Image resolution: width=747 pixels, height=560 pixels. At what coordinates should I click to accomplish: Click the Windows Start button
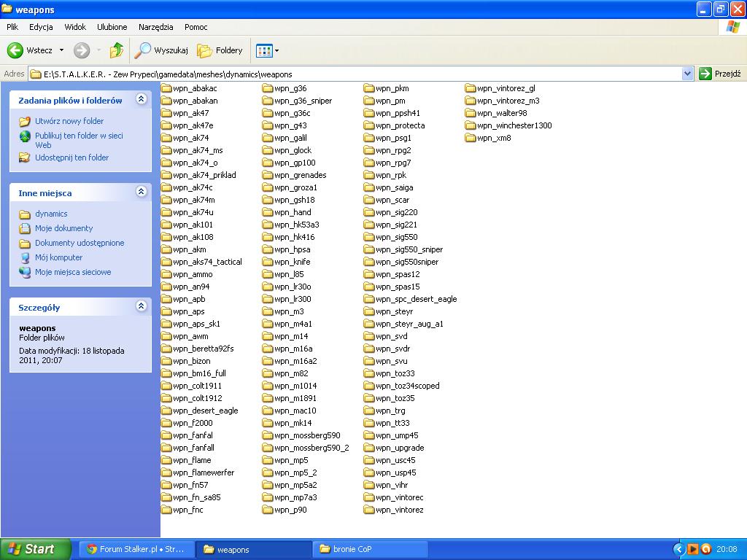[35, 549]
